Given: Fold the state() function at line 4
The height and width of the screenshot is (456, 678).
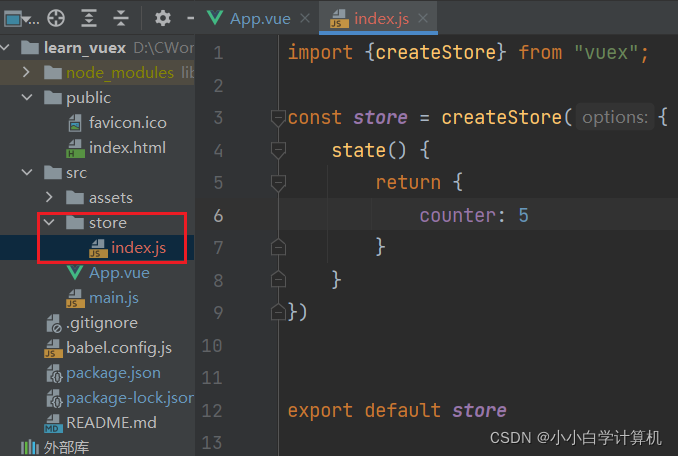Looking at the screenshot, I should (x=278, y=150).
